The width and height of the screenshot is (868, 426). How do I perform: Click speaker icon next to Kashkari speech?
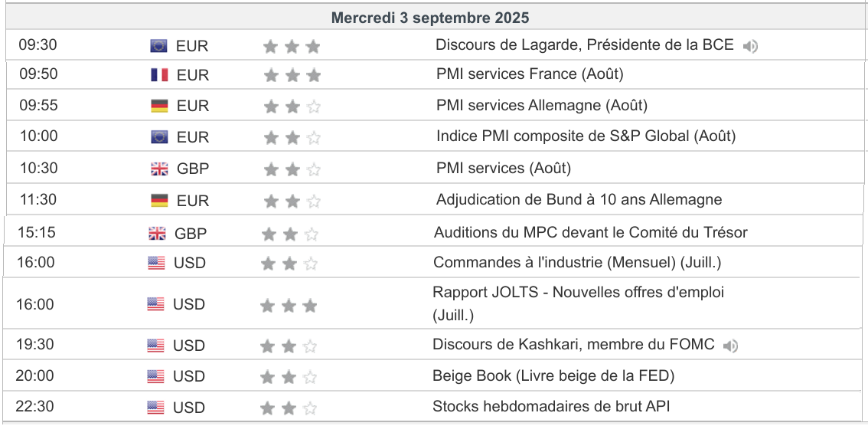click(x=731, y=346)
